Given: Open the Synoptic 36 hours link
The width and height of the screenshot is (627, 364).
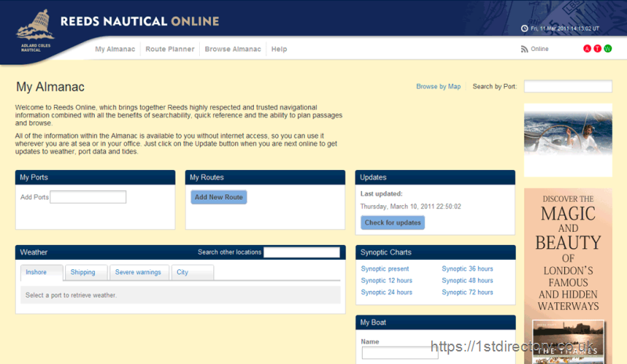Looking at the screenshot, I should click(467, 269).
